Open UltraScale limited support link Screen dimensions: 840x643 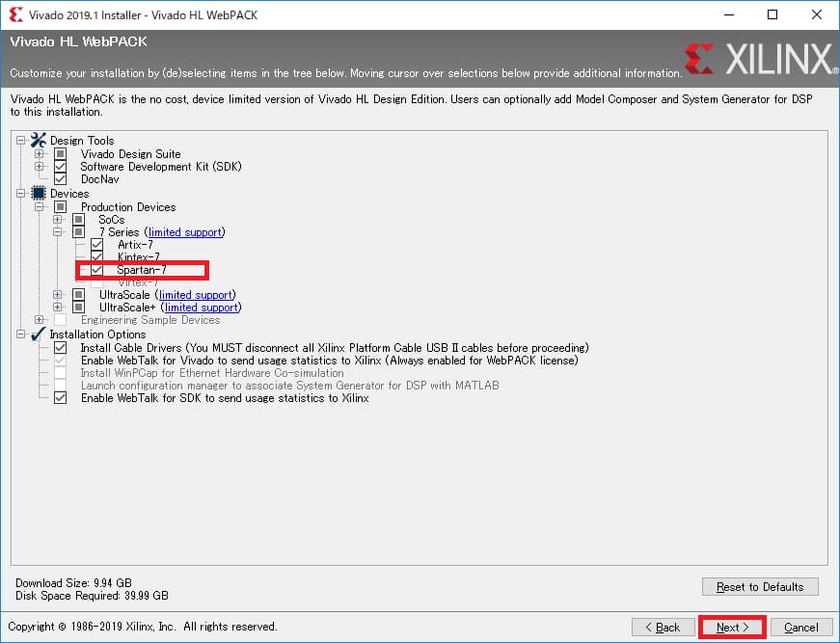[196, 295]
